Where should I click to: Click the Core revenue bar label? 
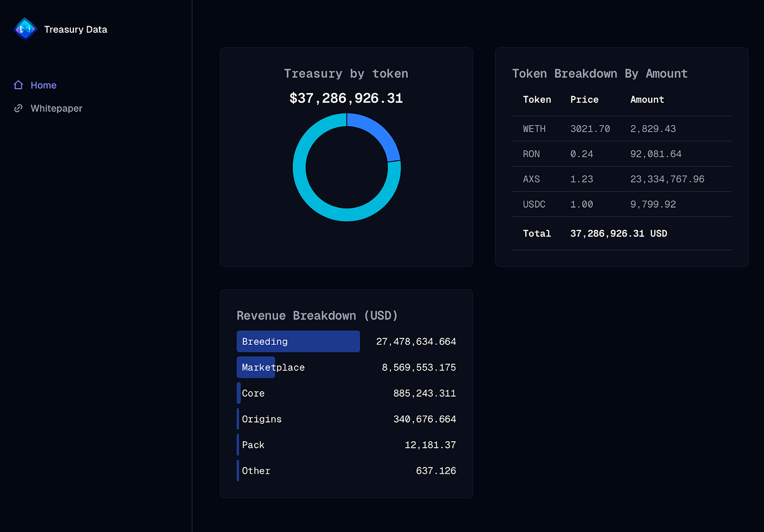253,393
